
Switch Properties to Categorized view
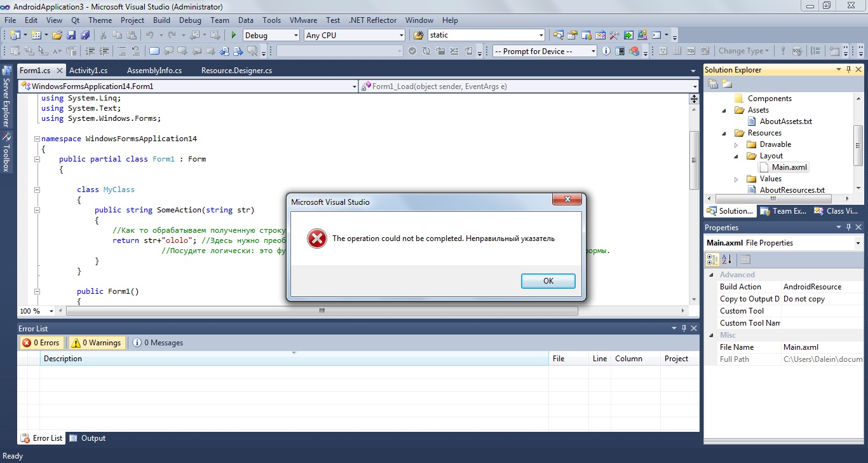click(x=713, y=259)
